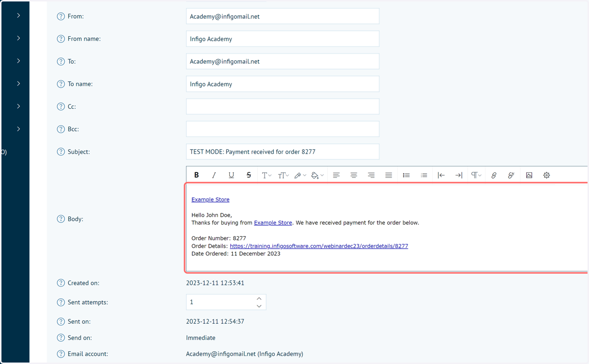Click the Sent on value 2023-12-11 12:54:37
This screenshot has width=589, height=364.
pyautogui.click(x=215, y=322)
